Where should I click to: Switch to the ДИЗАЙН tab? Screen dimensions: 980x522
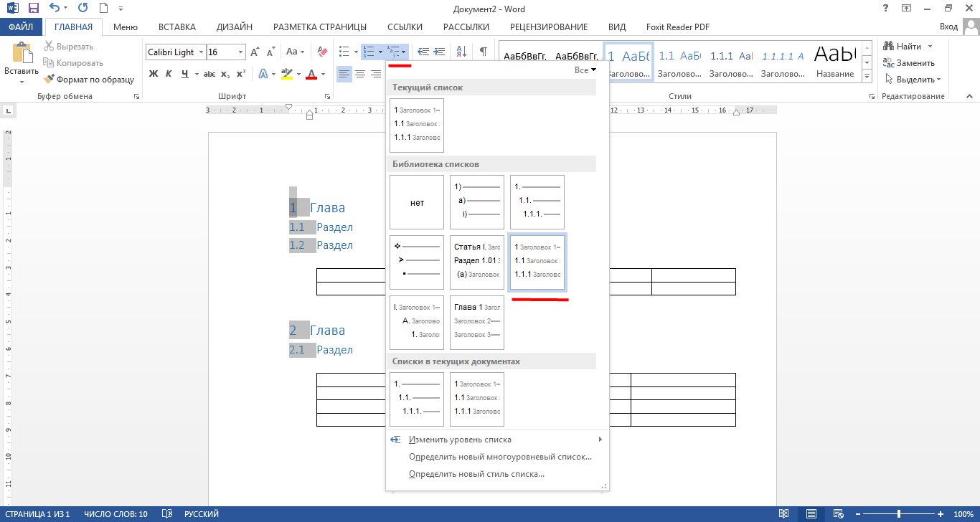point(235,27)
